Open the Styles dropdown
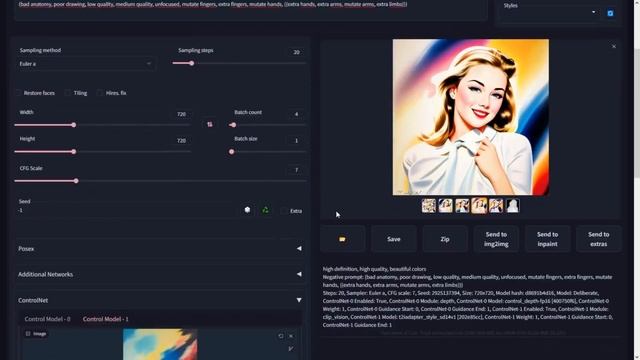The width and height of the screenshot is (640, 360). click(x=549, y=13)
